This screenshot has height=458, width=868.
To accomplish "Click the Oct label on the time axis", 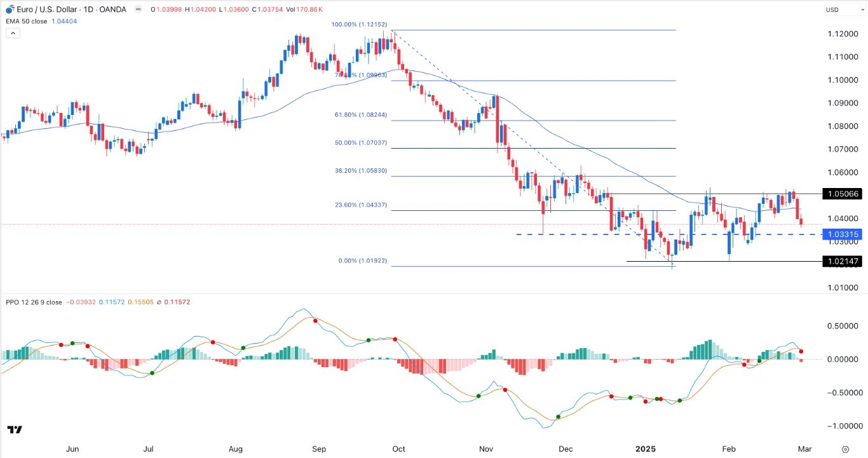I will (x=398, y=449).
